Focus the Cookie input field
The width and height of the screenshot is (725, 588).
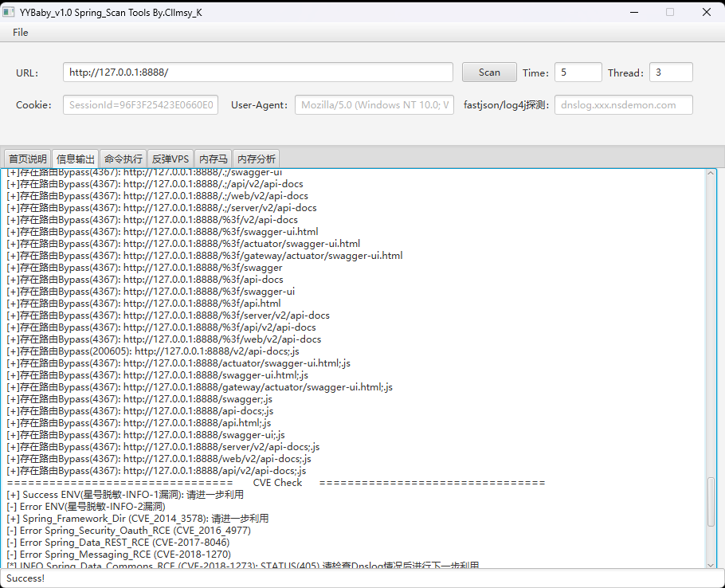140,105
